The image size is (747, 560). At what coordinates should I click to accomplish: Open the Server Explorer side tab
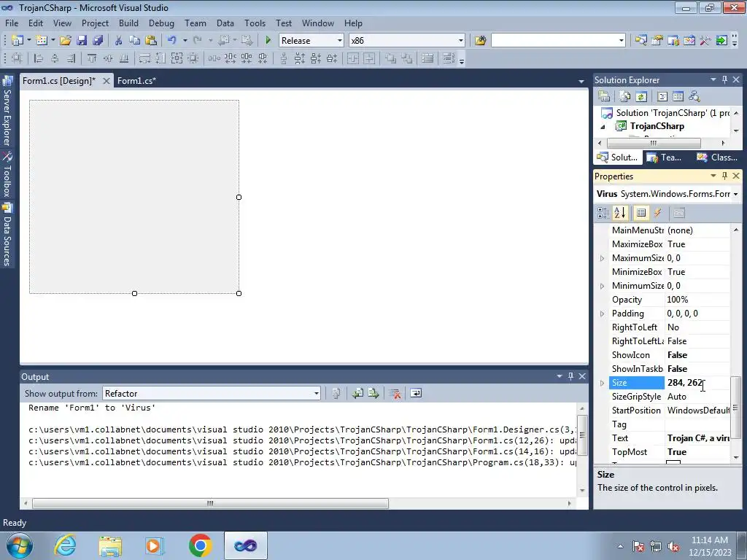(7, 112)
